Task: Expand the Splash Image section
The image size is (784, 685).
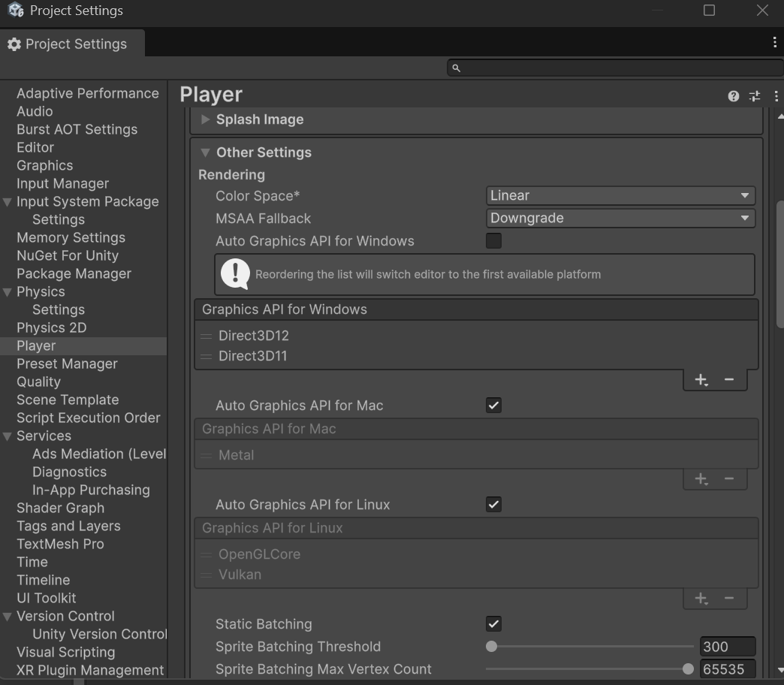Action: pos(205,119)
